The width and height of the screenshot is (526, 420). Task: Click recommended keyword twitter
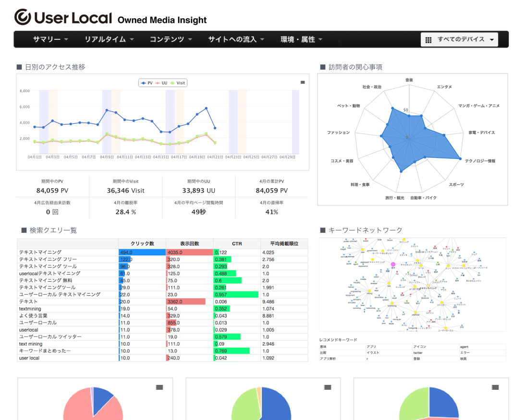(417, 353)
